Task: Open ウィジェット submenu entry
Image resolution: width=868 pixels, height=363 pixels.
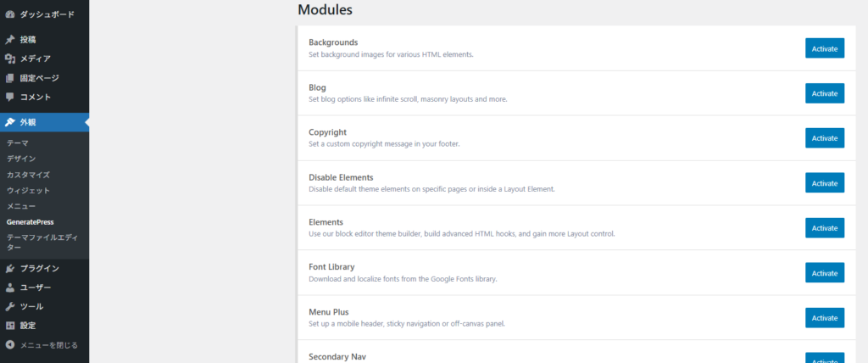Action: coord(28,191)
